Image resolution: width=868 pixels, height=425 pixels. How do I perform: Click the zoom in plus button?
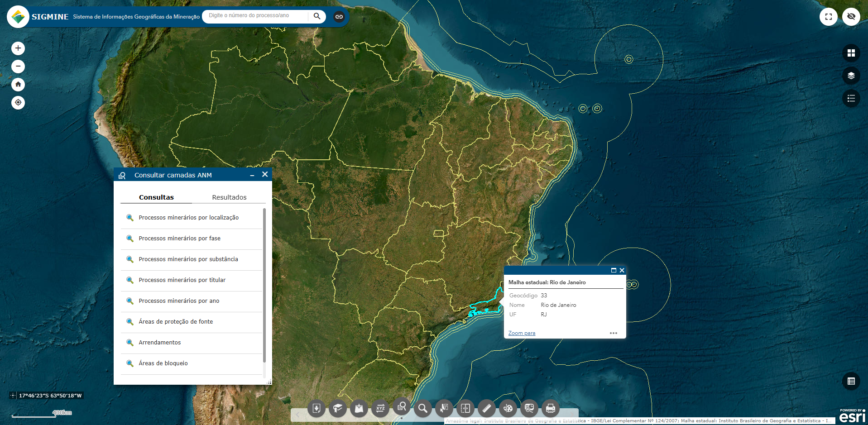(18, 48)
